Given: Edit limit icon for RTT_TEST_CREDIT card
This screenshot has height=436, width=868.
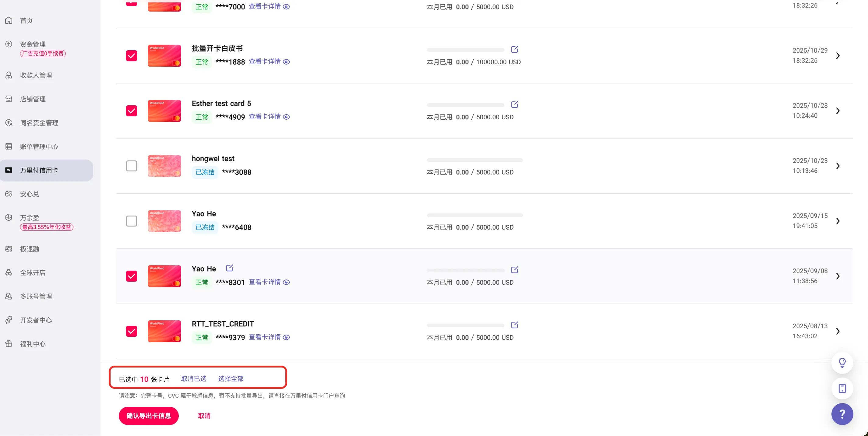Looking at the screenshot, I should coord(514,325).
